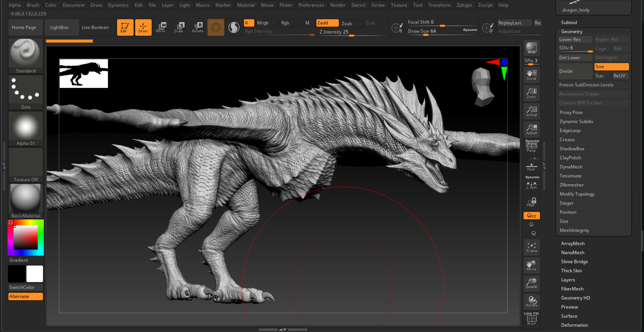Expand the DynaMesh subsection
644x332 pixels.
point(571,167)
